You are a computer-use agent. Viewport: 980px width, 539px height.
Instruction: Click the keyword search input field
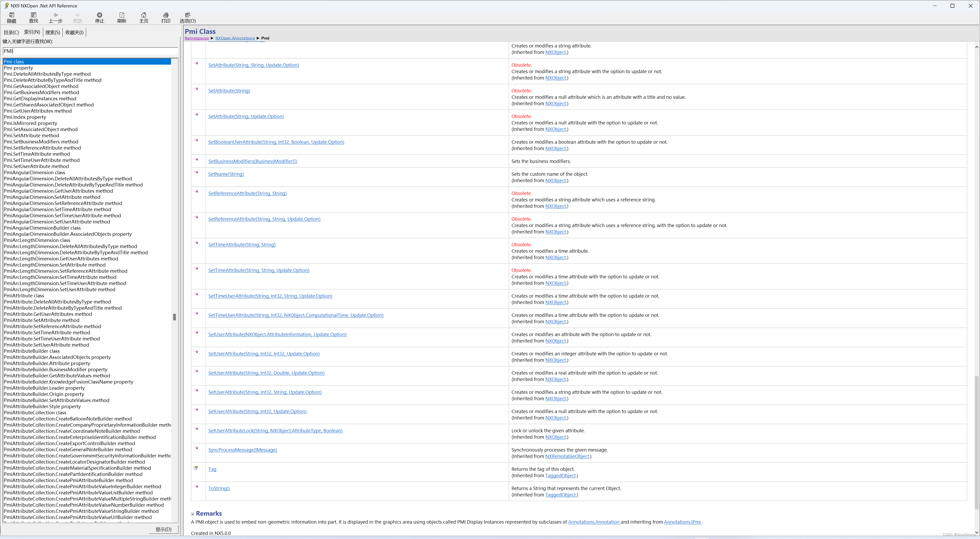[x=90, y=51]
